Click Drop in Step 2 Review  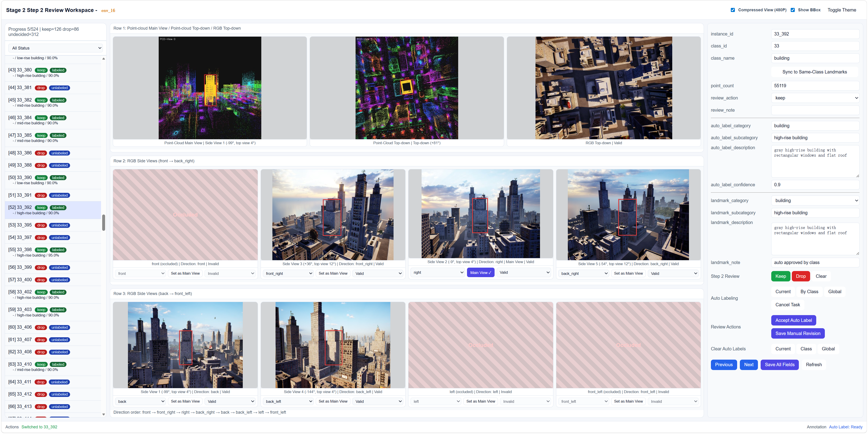pyautogui.click(x=801, y=276)
